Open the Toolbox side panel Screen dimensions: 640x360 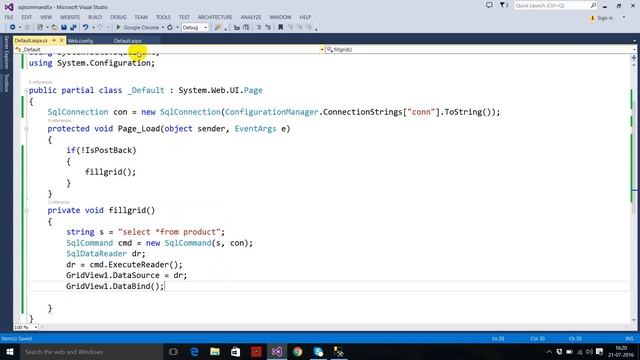6,83
